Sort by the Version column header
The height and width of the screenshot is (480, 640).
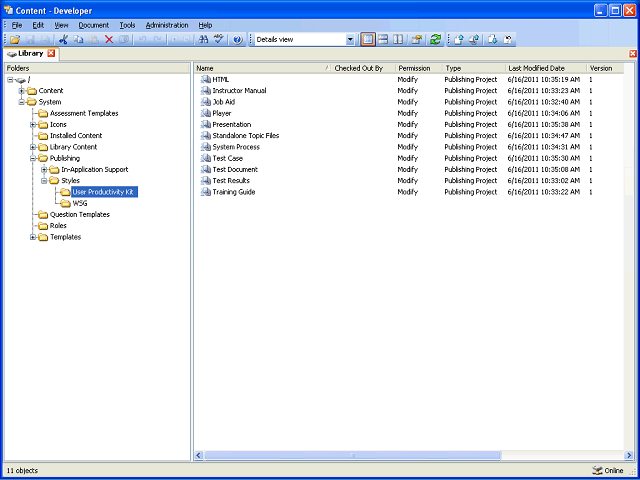coord(605,69)
